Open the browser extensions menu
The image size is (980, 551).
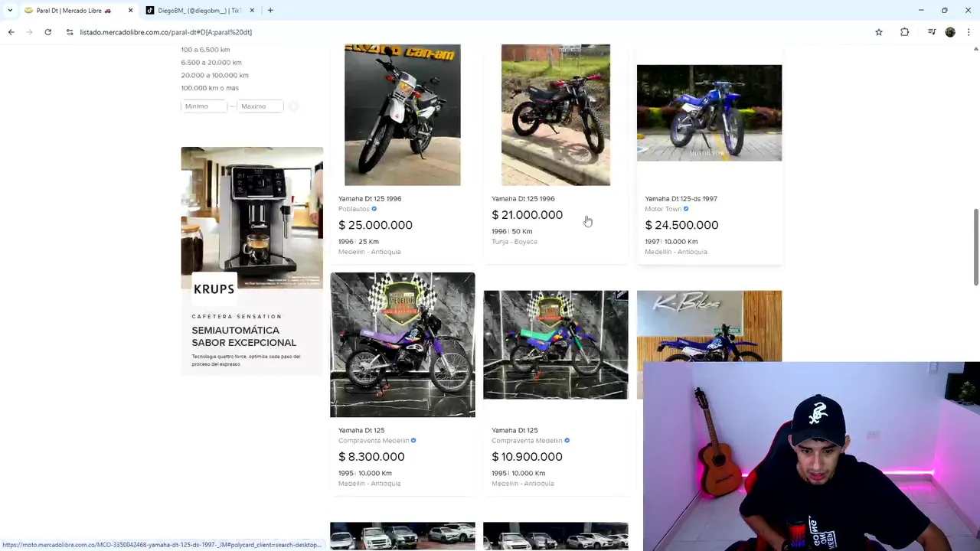click(x=904, y=32)
